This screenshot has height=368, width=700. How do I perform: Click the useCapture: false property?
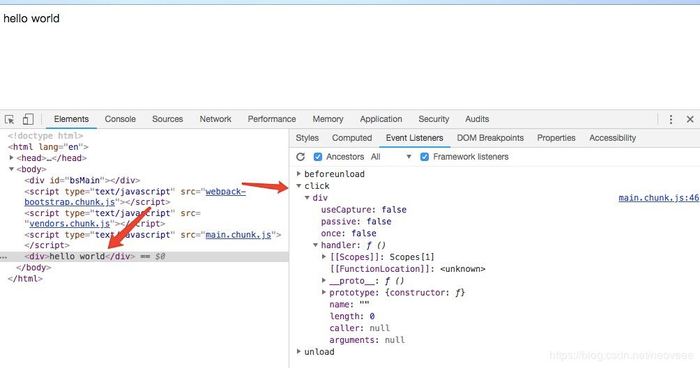click(363, 209)
